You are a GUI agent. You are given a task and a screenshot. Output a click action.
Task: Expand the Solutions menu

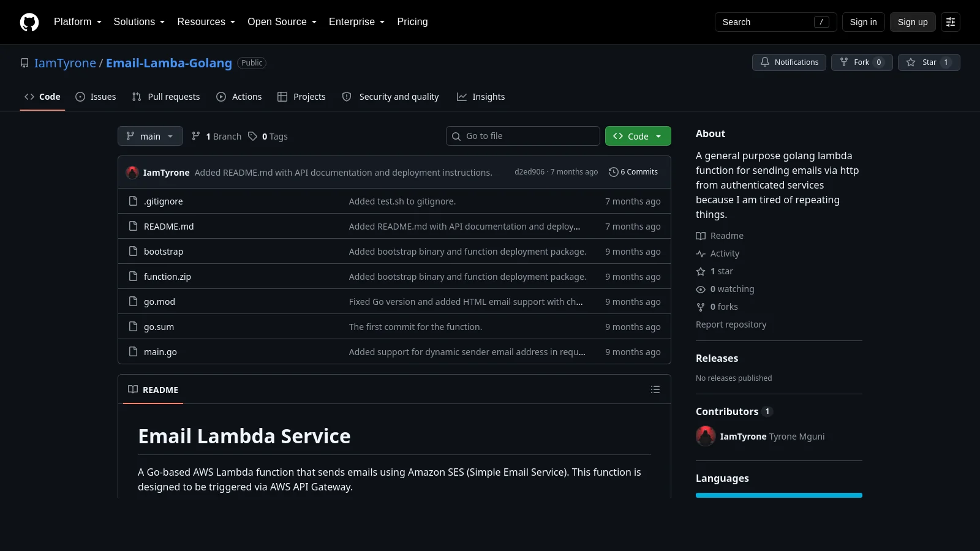click(x=139, y=22)
